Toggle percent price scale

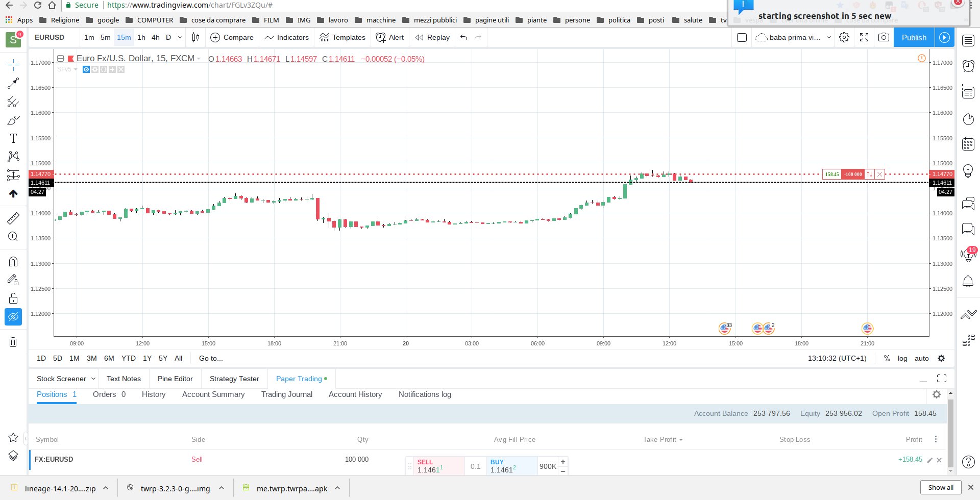[x=887, y=358]
